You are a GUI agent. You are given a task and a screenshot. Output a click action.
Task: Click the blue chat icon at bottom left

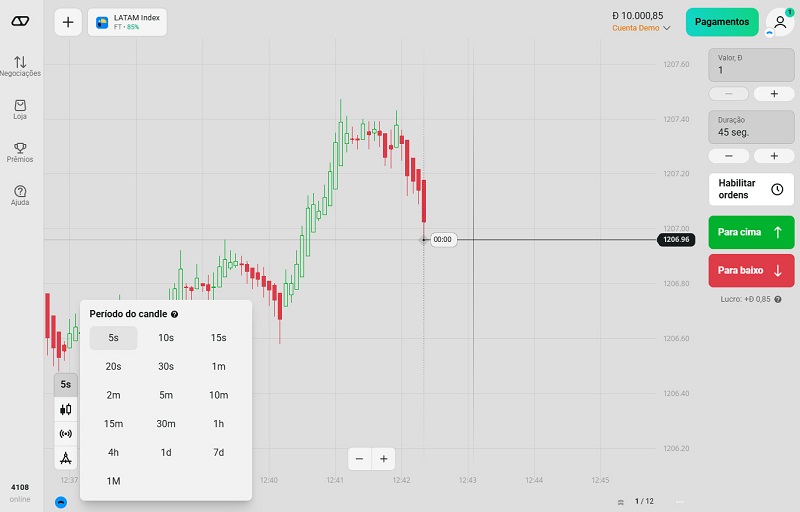click(61, 502)
